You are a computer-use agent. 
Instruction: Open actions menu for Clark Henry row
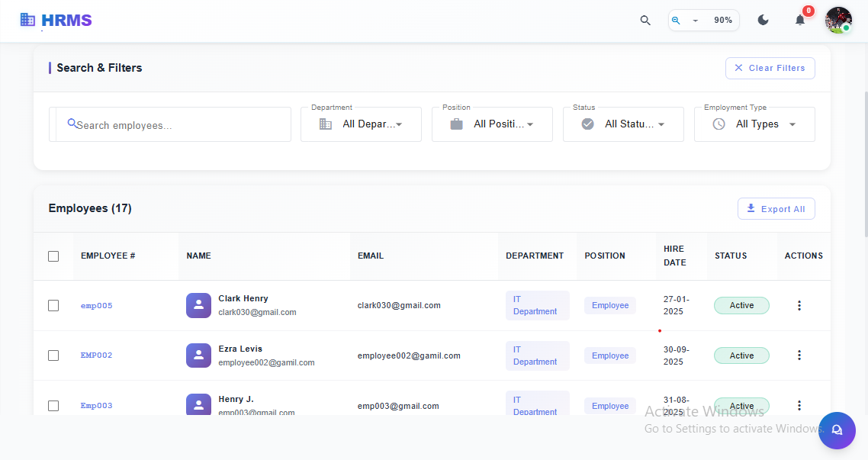799,305
